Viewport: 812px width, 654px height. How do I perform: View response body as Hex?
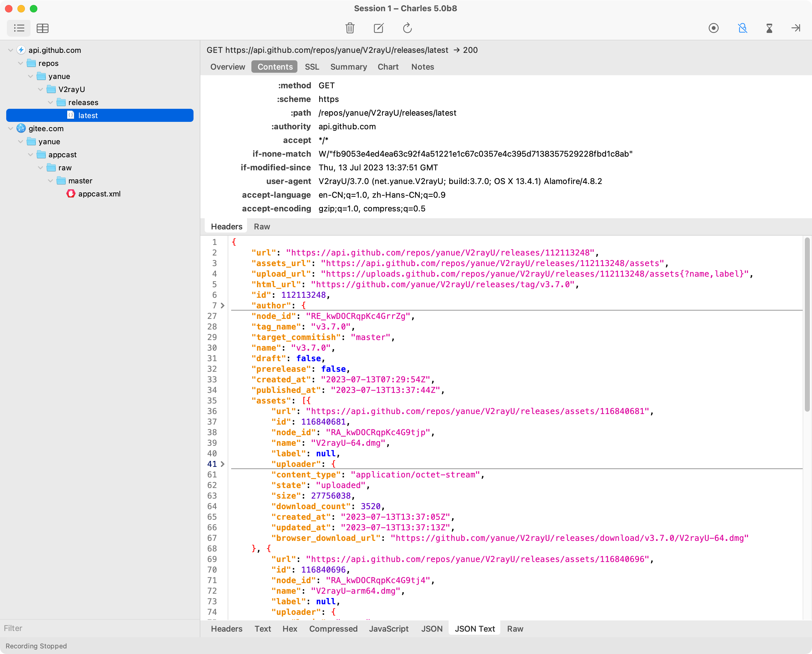pos(290,629)
